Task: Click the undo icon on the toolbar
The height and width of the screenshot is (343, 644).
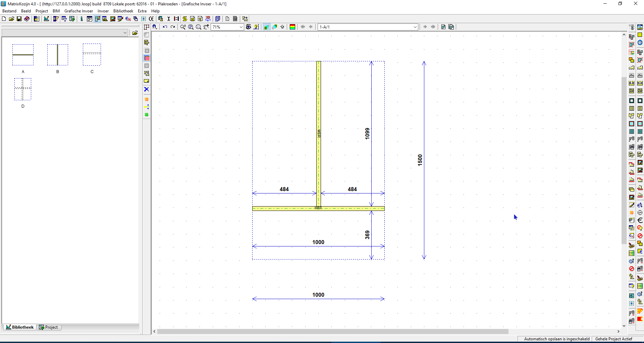Action: 165,27
